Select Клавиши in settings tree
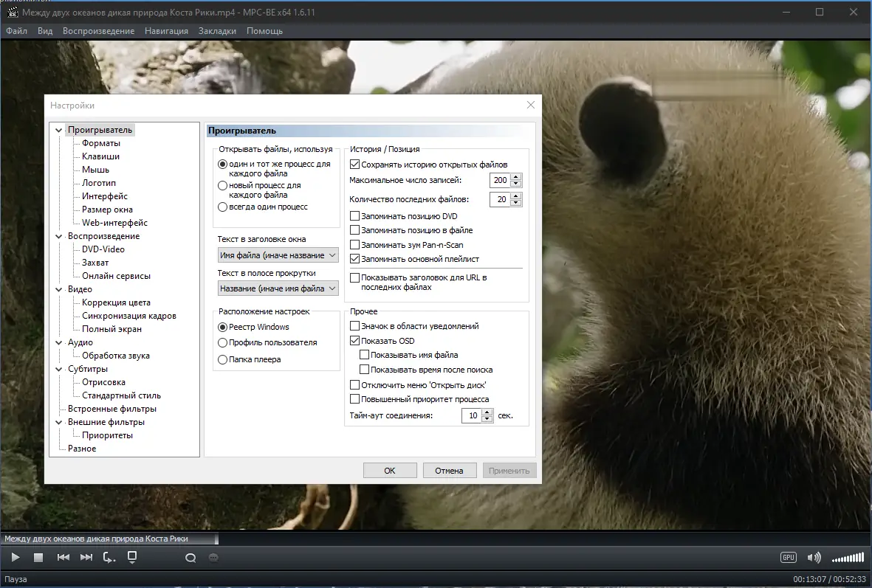This screenshot has width=872, height=588. pyautogui.click(x=100, y=156)
